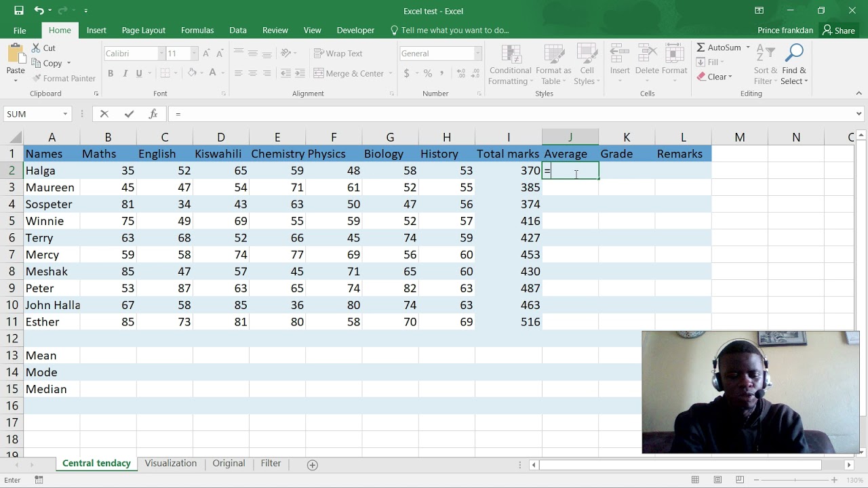
Task: Open Sort & Filter menu
Action: [766, 65]
